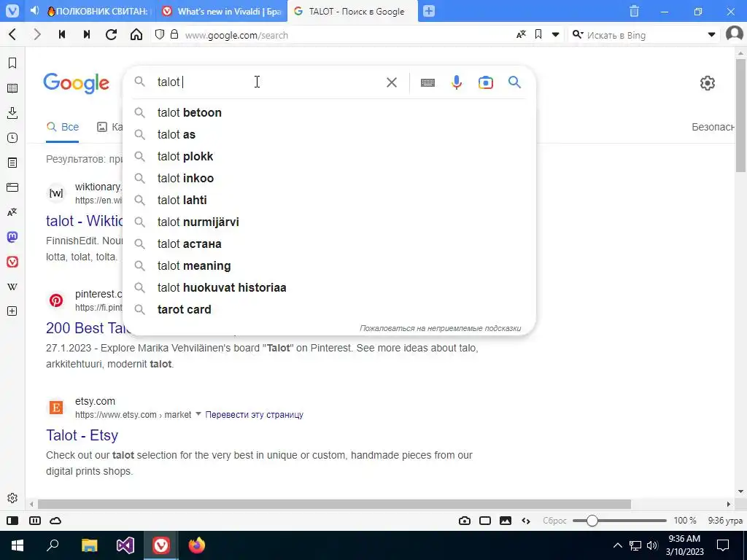The image size is (747, 560).
Task: Open the Reading List panel
Action: tap(12, 88)
